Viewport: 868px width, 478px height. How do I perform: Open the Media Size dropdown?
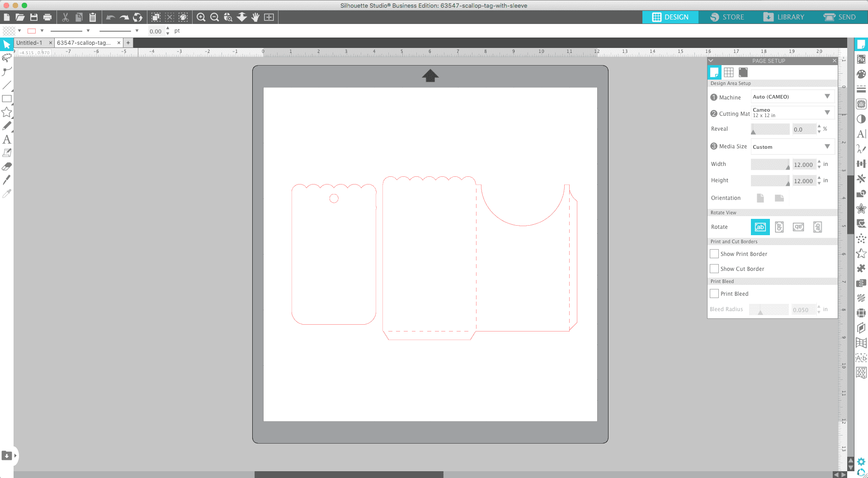pos(792,147)
